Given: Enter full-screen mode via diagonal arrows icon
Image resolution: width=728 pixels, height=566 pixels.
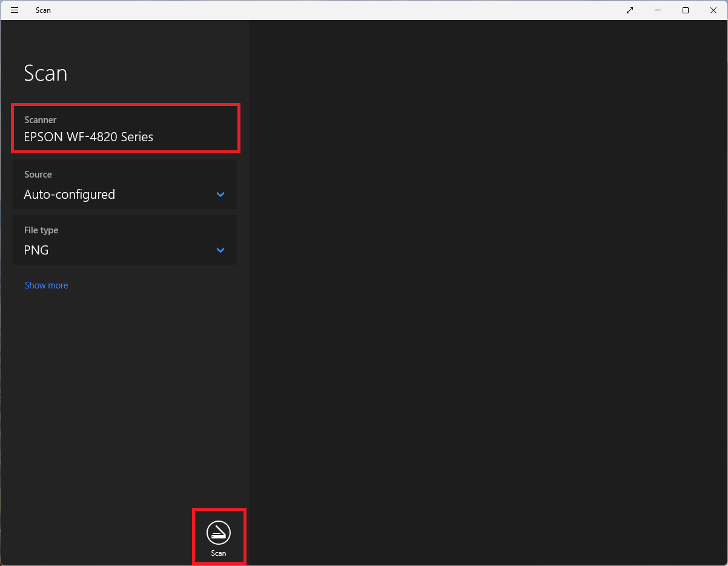Looking at the screenshot, I should (630, 10).
